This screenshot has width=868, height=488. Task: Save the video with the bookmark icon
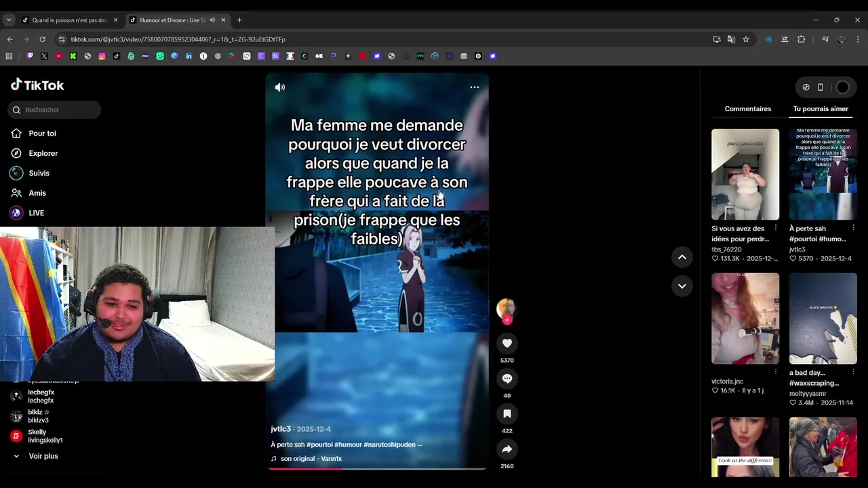507,414
